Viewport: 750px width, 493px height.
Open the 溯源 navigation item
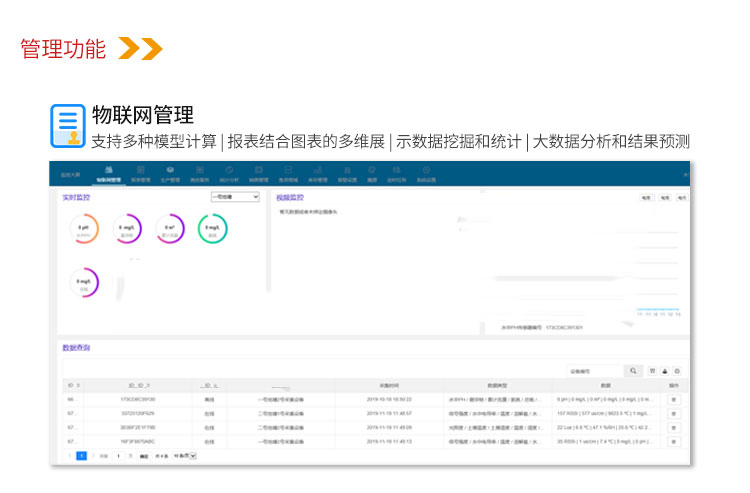point(372,175)
